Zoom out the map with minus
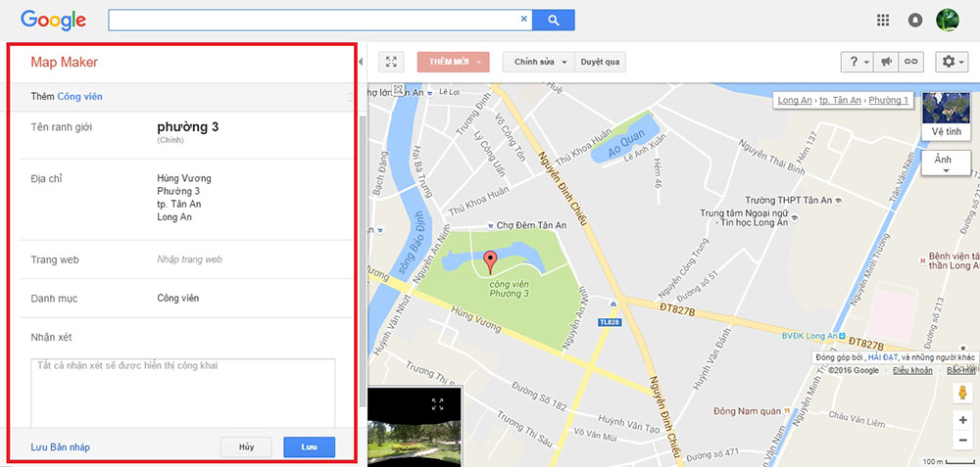Image resolution: width=980 pixels, height=467 pixels. (962, 441)
